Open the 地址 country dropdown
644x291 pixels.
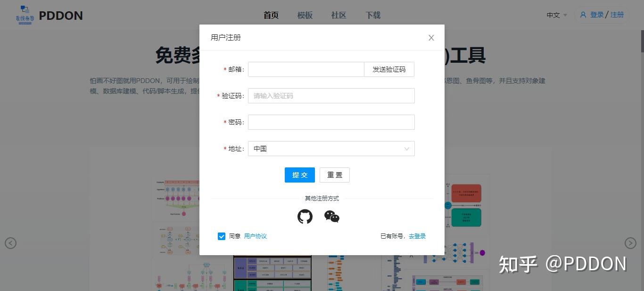[x=331, y=149]
